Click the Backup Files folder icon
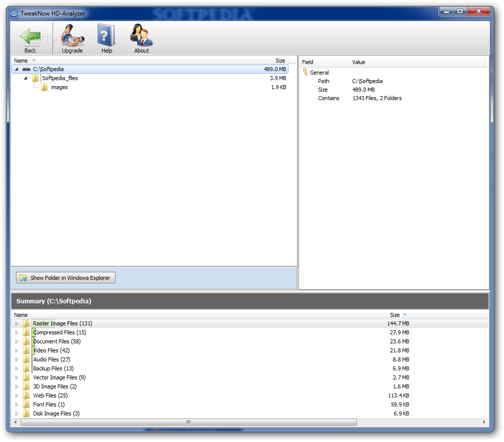 pos(26,368)
